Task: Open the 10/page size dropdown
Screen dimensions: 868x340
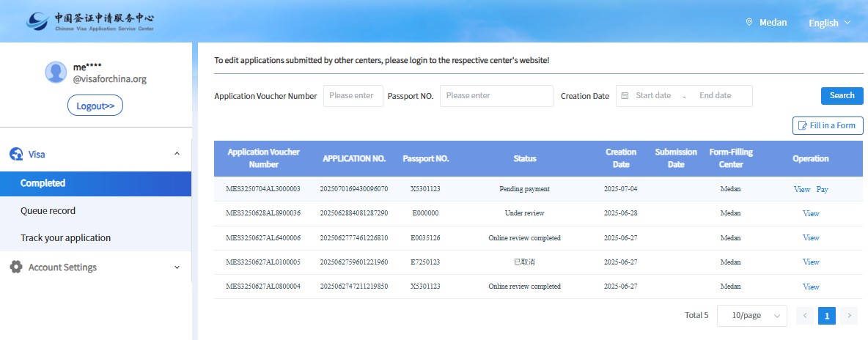Action: (751, 316)
